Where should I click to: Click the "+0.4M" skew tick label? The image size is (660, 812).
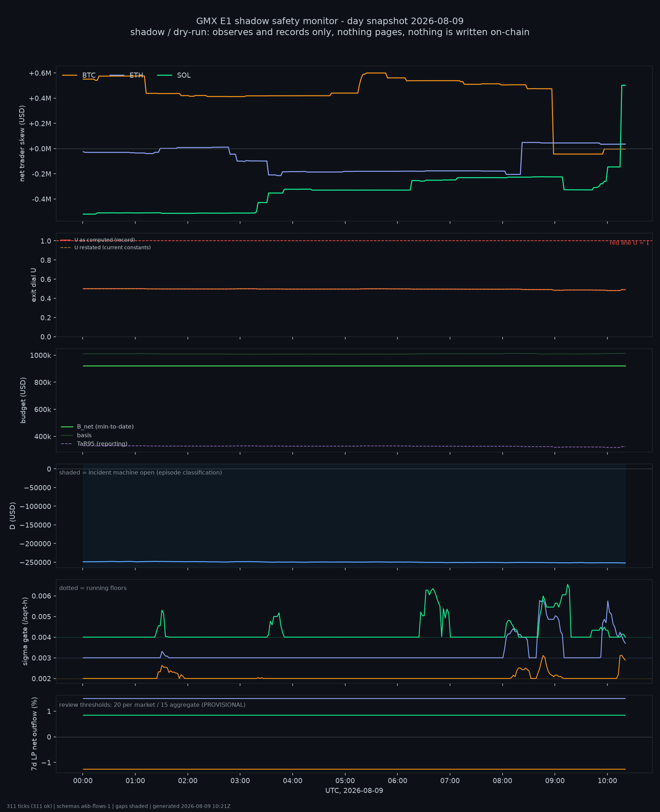tap(40, 98)
